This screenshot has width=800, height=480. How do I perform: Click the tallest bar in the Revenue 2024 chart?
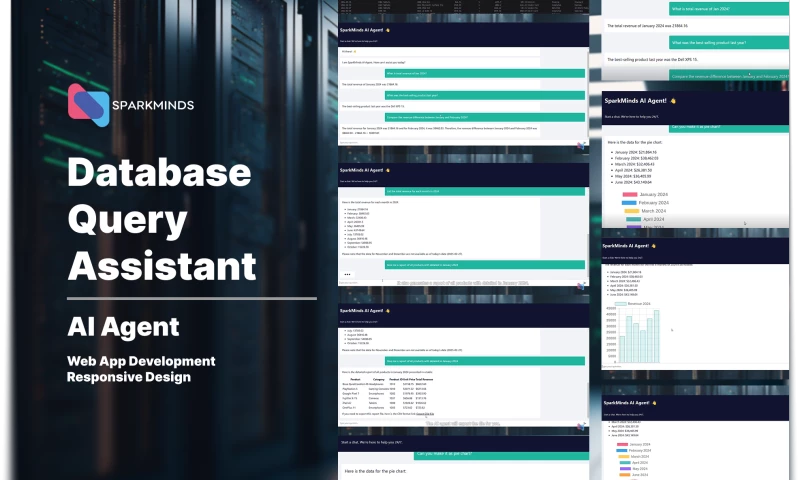(x=657, y=336)
